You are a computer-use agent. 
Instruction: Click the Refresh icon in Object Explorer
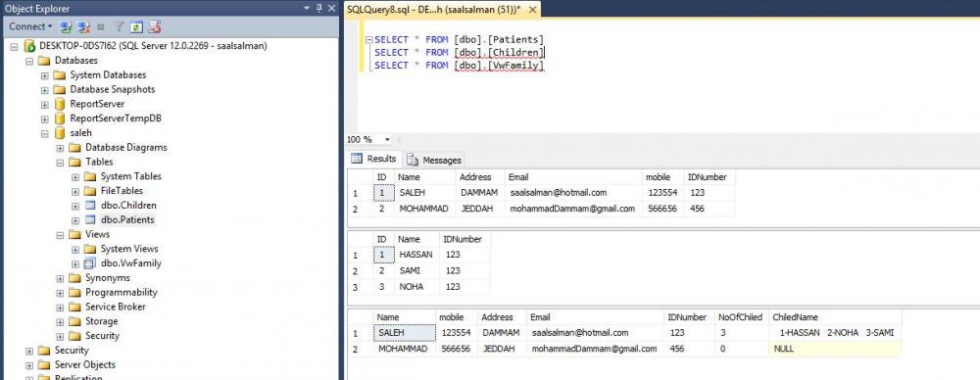click(x=136, y=26)
